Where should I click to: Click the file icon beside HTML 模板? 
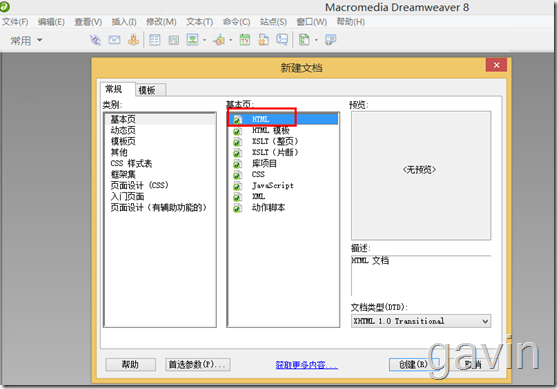(x=237, y=131)
